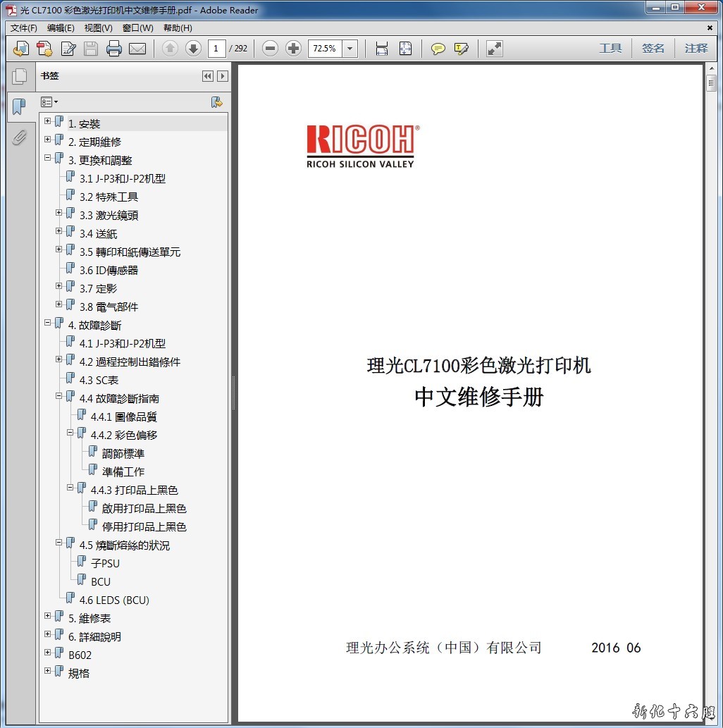This screenshot has width=723, height=728.
Task: Open the Attachments paperclip panel
Action: coord(19,137)
